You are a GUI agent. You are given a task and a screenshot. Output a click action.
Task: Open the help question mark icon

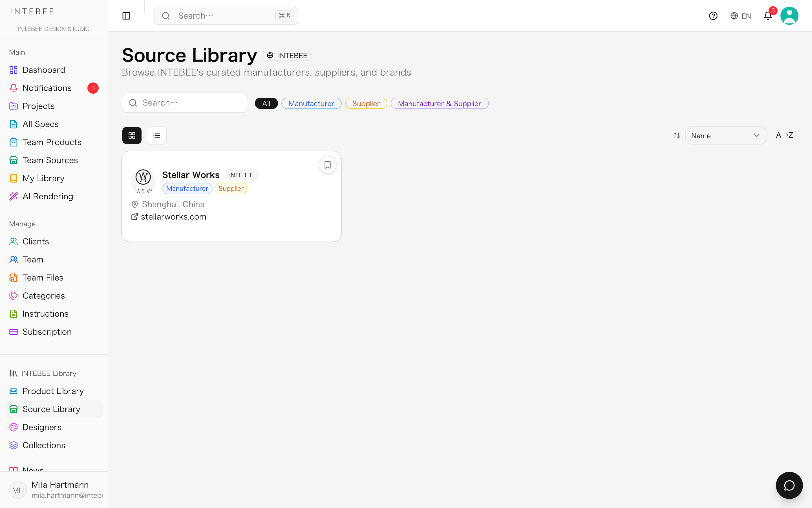coord(713,16)
